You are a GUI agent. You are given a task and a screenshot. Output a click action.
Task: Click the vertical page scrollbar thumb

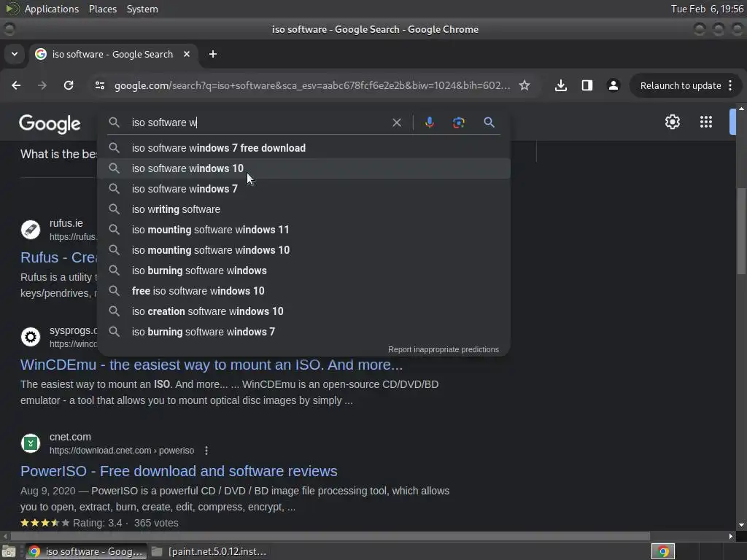741,231
